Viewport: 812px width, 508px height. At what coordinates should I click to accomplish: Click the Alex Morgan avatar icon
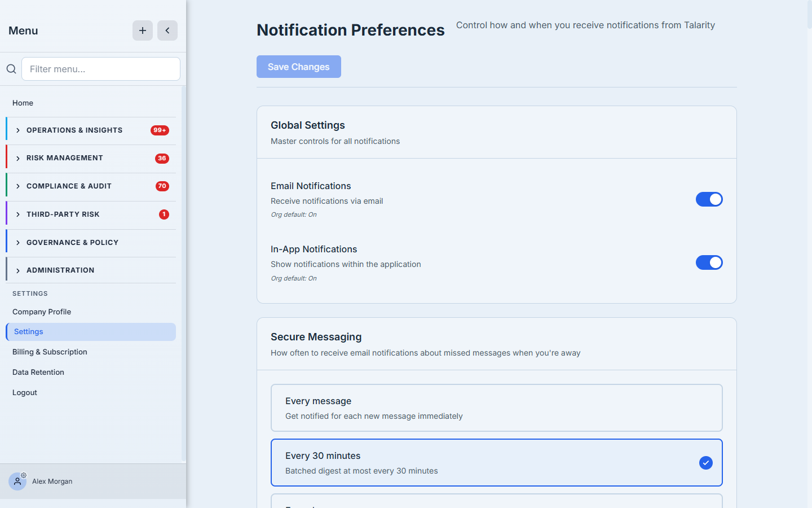tap(17, 481)
